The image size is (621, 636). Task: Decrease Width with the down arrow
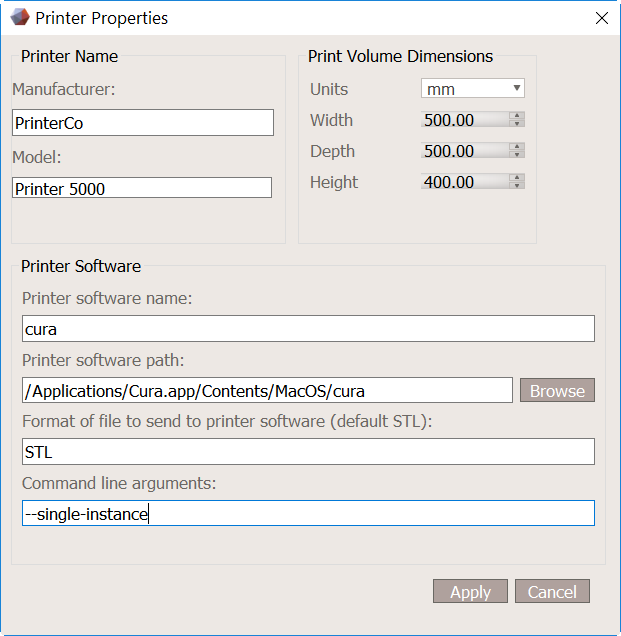517,124
